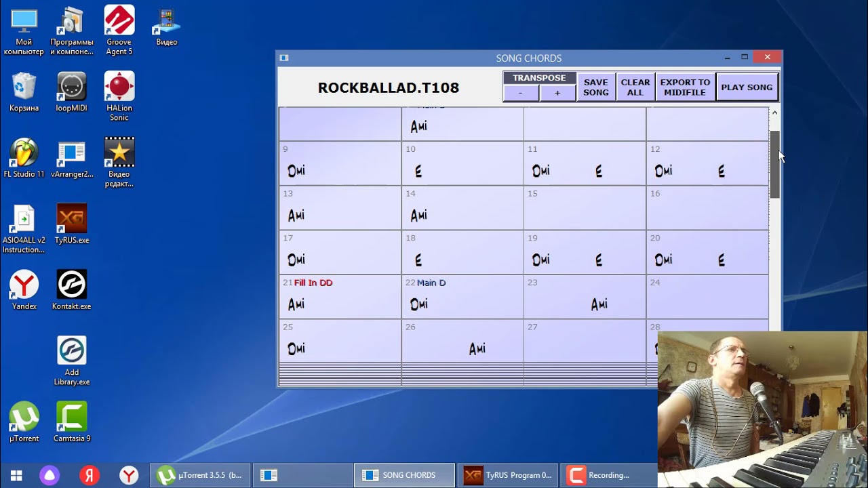
Task: Launch Camtasia 9 from the desktop
Action: click(72, 422)
